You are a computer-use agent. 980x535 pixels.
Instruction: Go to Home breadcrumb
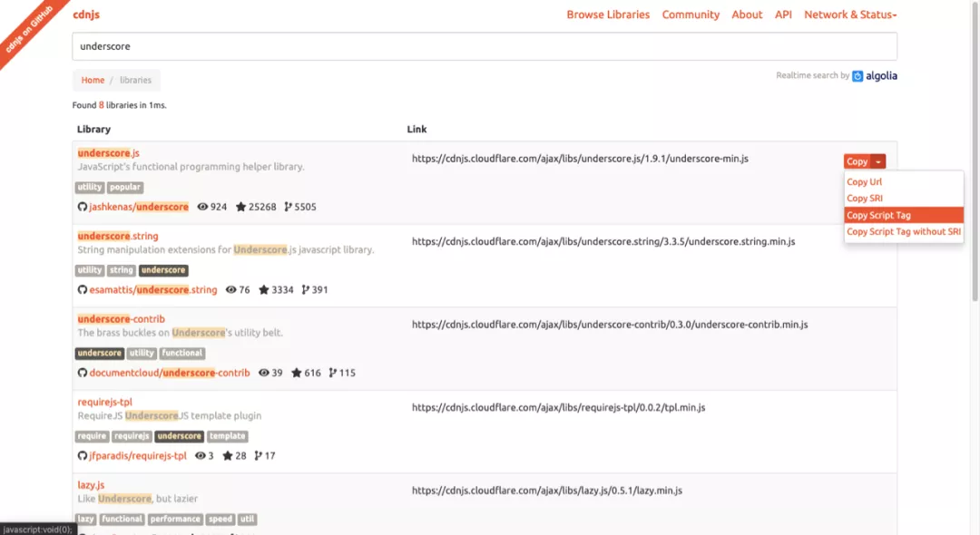coord(93,80)
